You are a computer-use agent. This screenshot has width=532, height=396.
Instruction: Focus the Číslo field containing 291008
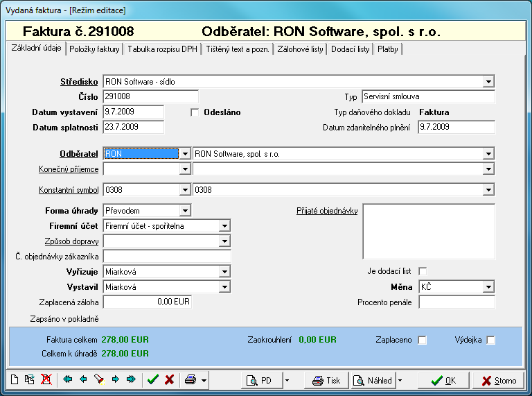pyautogui.click(x=150, y=96)
